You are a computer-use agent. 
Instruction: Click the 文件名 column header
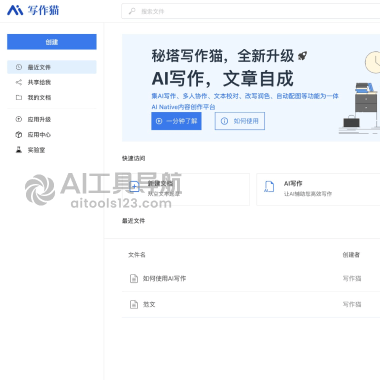pyautogui.click(x=137, y=255)
